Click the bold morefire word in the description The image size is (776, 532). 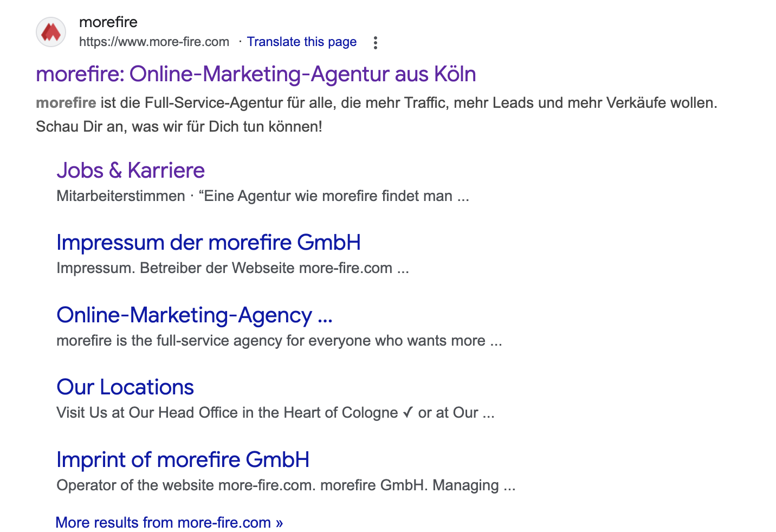coord(66,103)
